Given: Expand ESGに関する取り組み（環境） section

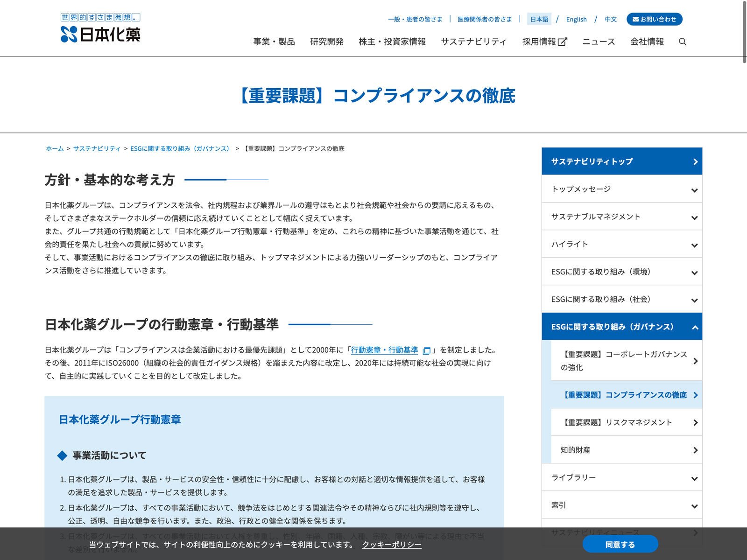Looking at the screenshot, I should point(694,273).
